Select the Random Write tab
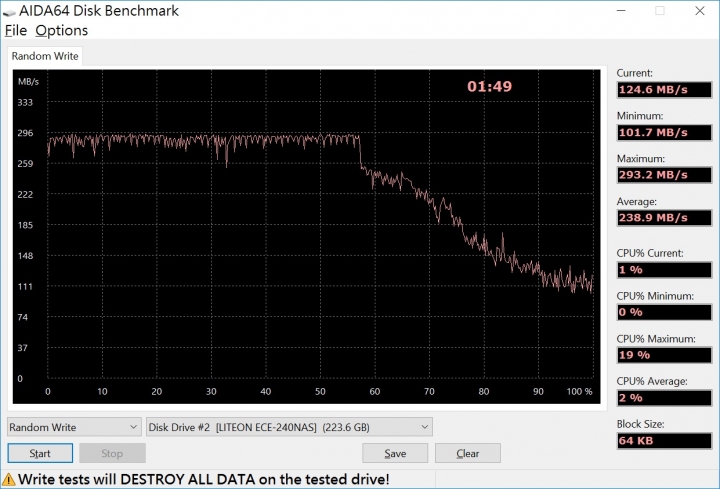The image size is (720, 489). pyautogui.click(x=45, y=56)
